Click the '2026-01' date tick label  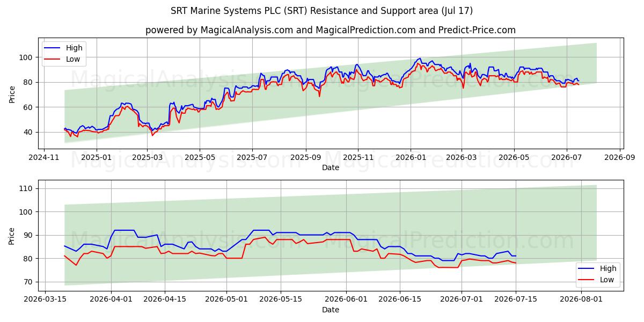point(411,158)
